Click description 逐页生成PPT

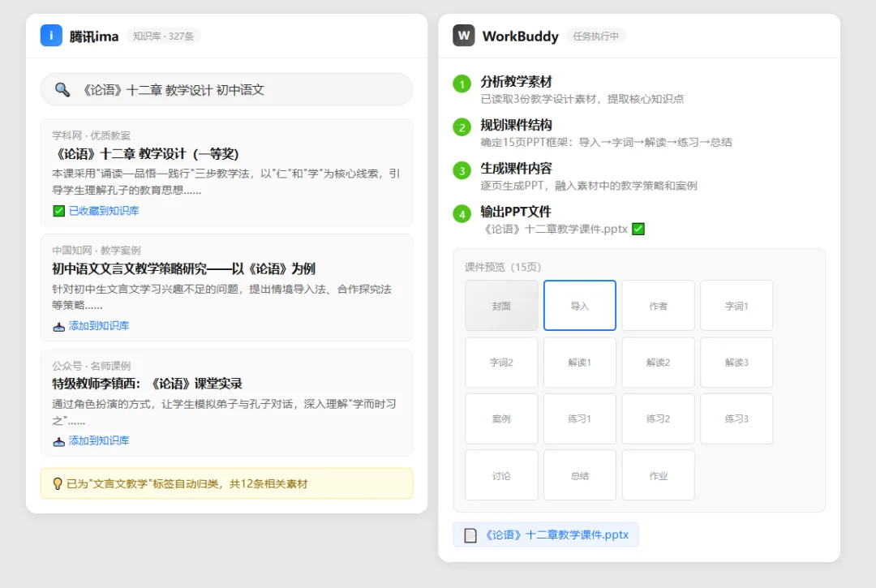pos(589,186)
